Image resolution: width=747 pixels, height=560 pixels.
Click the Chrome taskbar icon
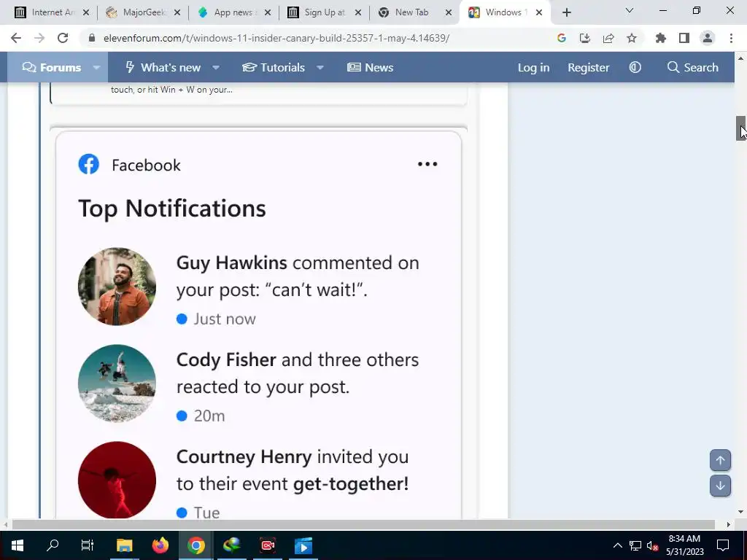point(196,545)
